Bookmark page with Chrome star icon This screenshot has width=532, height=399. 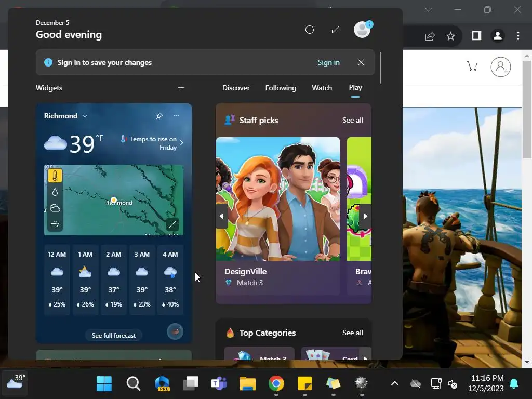coord(450,36)
